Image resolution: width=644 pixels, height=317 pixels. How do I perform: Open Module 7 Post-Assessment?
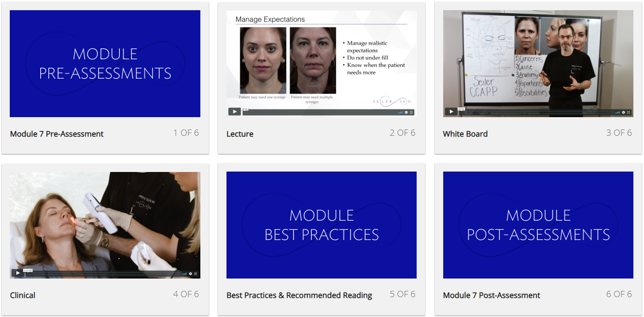(x=491, y=295)
